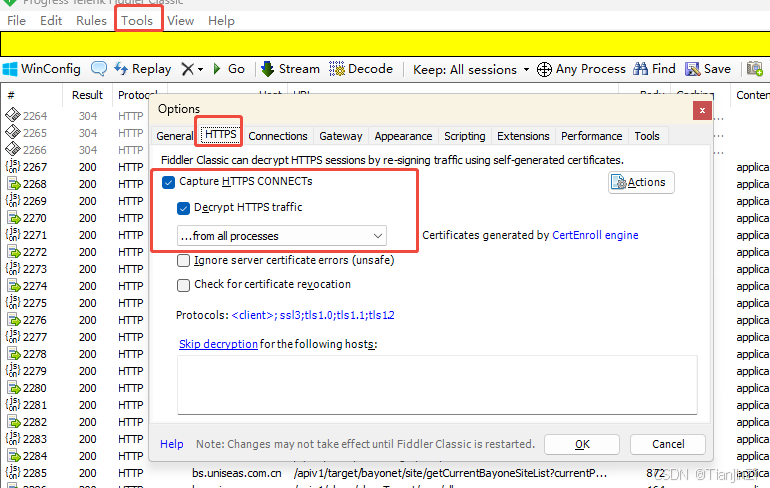Toggle Capture HTTPS CONNECTs checkbox
This screenshot has width=770, height=488.
(x=168, y=182)
